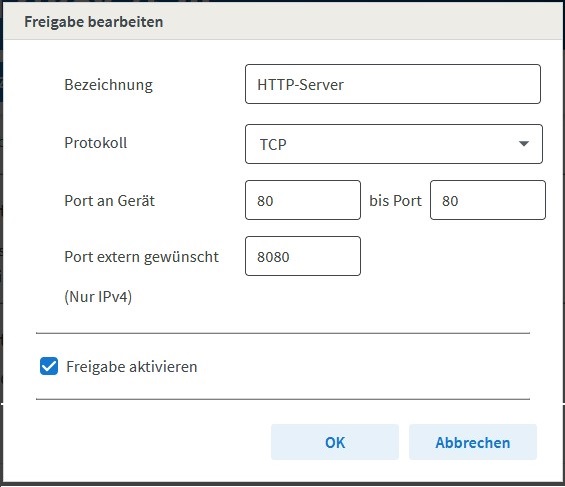Viewport: 565px width, 487px height.
Task: Click the separator line below Freigabe aktivieren
Action: pyautogui.click(x=283, y=399)
